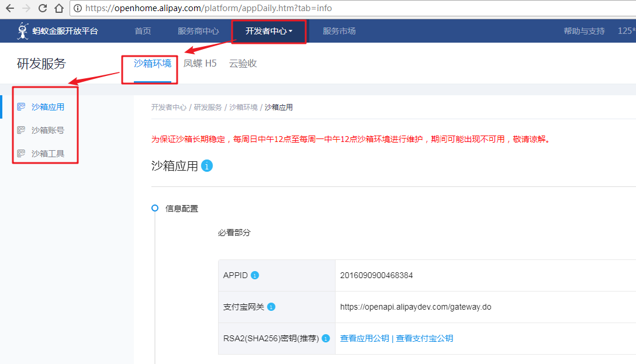Click info icon beside 沙箱应用 heading
Image resolution: width=636 pixels, height=364 pixels.
(x=207, y=166)
